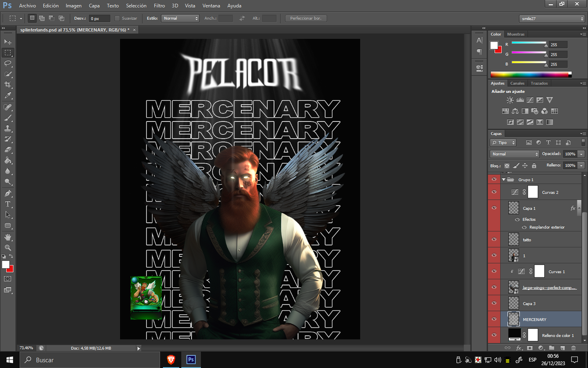Add a Levels adjustment layer
588x368 pixels.
click(520, 99)
